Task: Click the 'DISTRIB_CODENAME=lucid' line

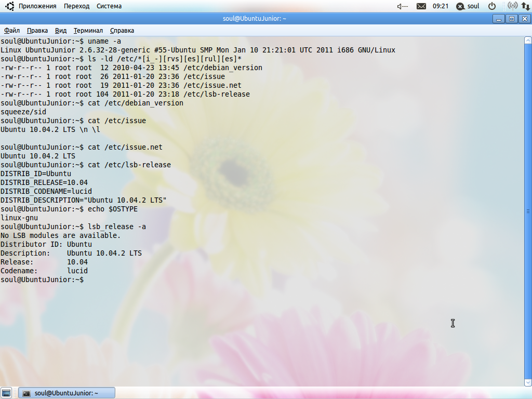Action: (x=46, y=191)
